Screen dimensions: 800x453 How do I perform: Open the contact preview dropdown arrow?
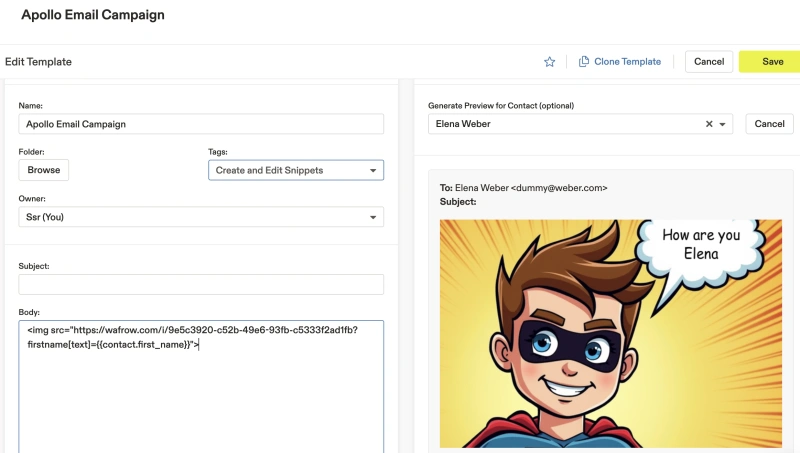coord(722,124)
